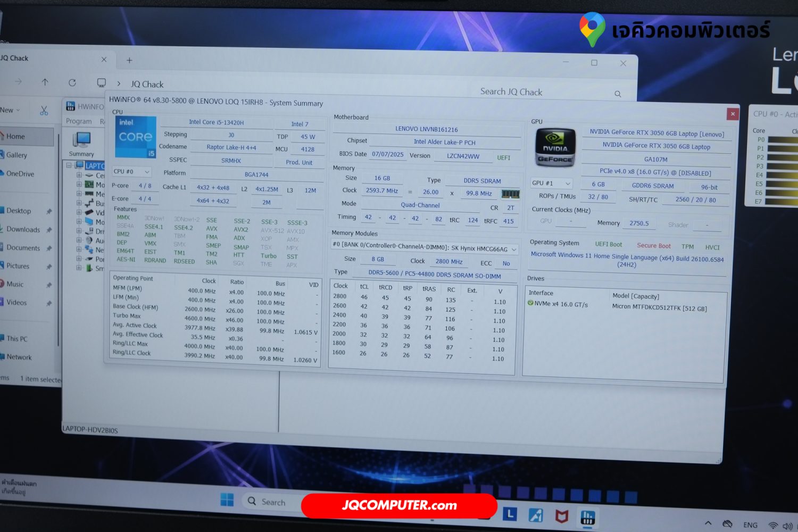
Task: Click the address bar chevron before JQ Chack
Action: tap(119, 84)
